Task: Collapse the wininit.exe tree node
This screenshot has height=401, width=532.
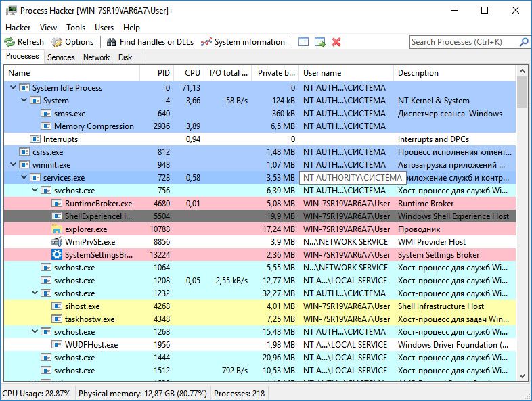Action: point(13,165)
